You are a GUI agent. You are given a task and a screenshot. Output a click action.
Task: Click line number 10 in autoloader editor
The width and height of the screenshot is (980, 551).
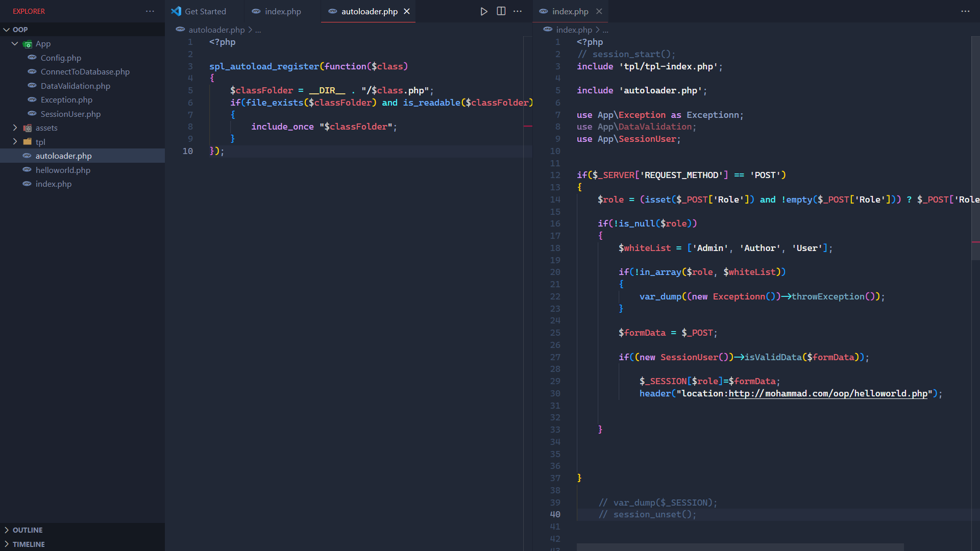[188, 151]
